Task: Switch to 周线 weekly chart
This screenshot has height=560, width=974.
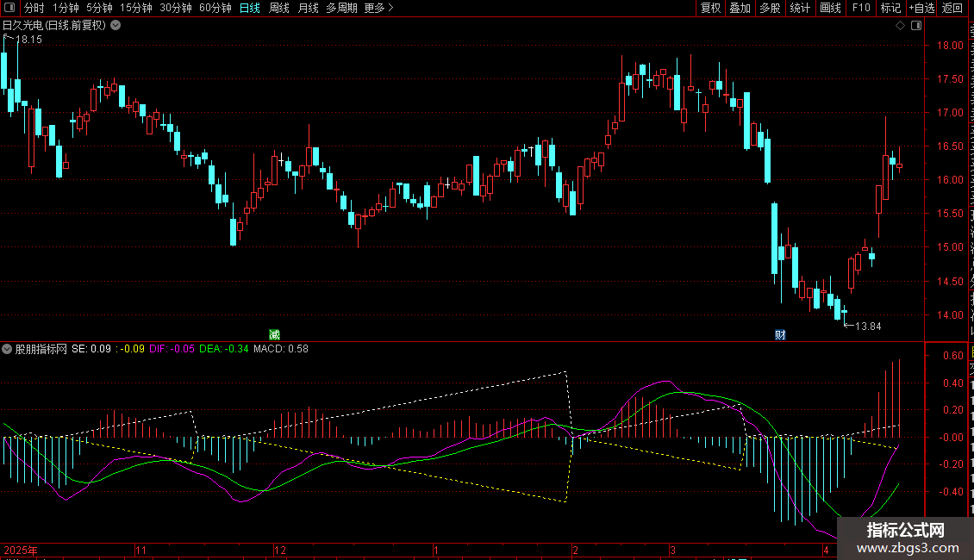Action: 279,8
